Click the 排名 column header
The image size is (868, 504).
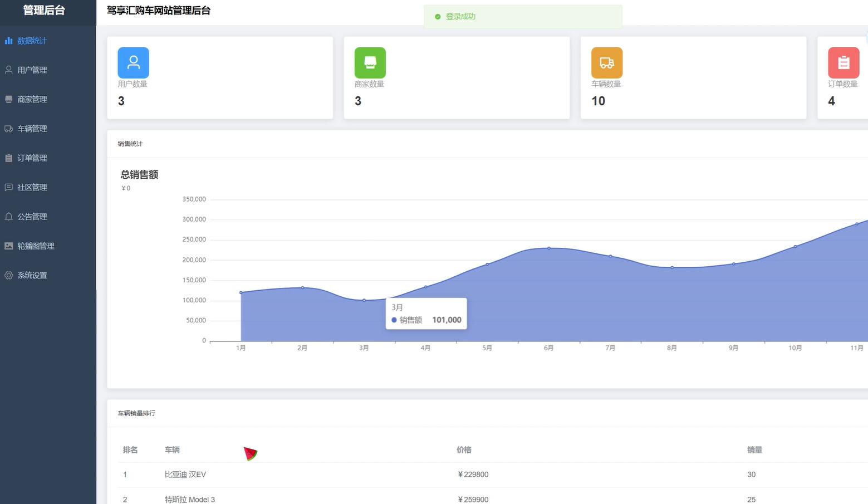point(130,450)
